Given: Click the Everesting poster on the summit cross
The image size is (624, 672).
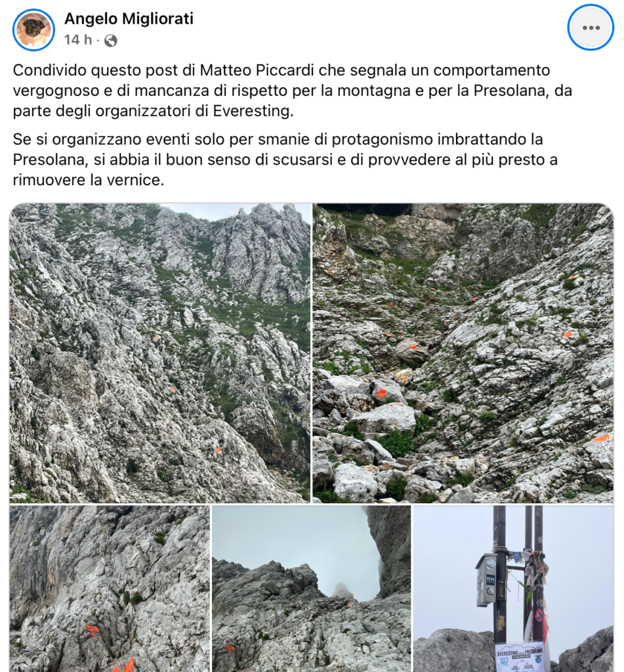Looking at the screenshot, I should (520, 657).
